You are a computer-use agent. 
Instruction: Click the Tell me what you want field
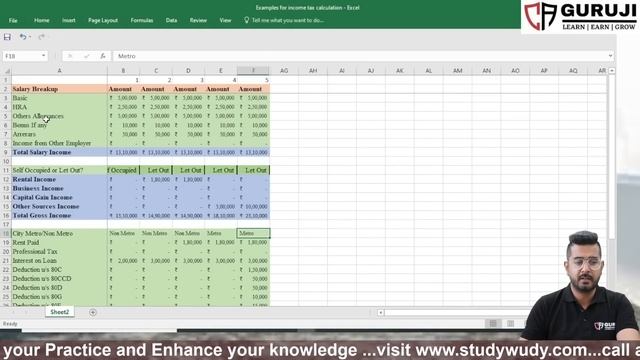287,20
